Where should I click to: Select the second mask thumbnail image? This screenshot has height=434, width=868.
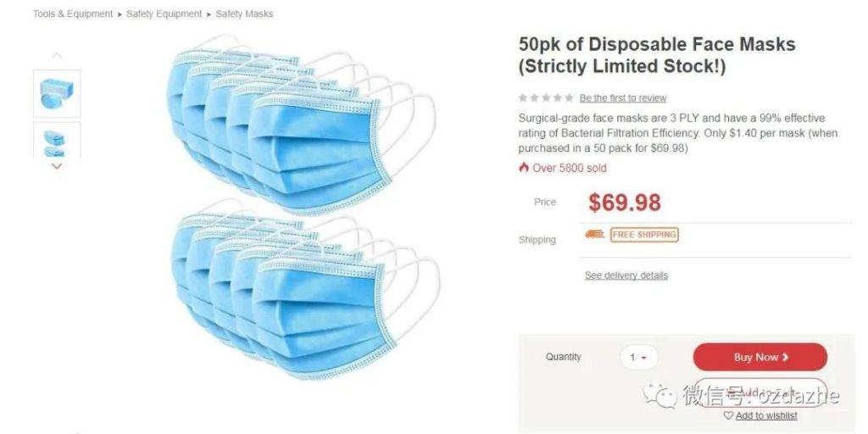[57, 140]
